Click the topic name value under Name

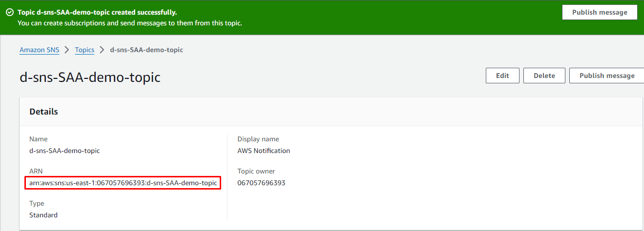coord(64,151)
